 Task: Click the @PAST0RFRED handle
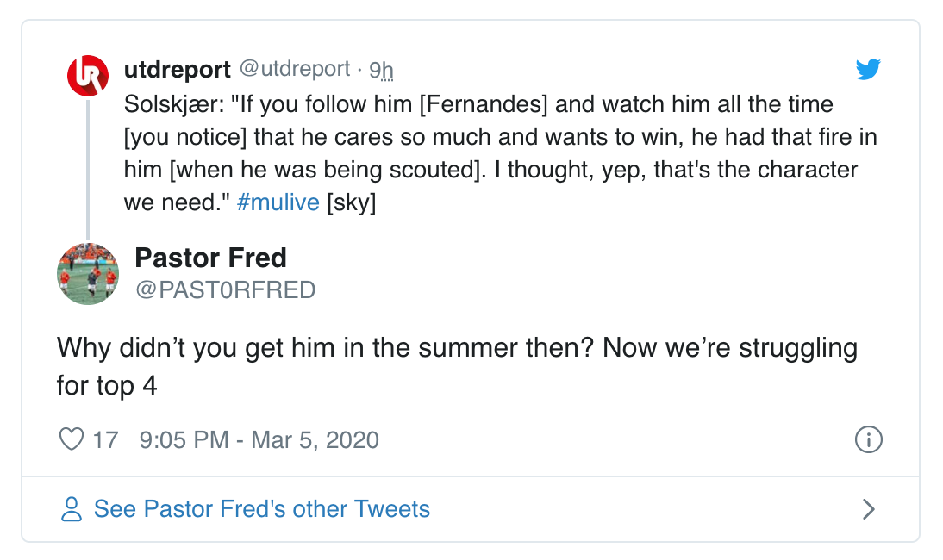pos(225,290)
